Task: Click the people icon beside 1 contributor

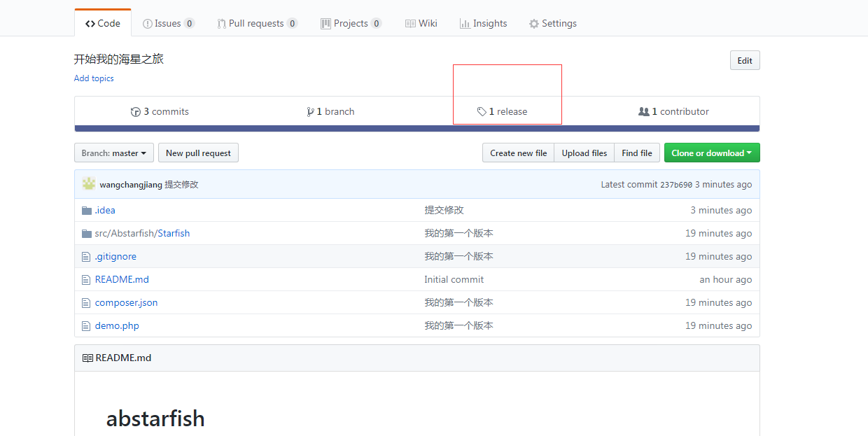Action: (644, 111)
